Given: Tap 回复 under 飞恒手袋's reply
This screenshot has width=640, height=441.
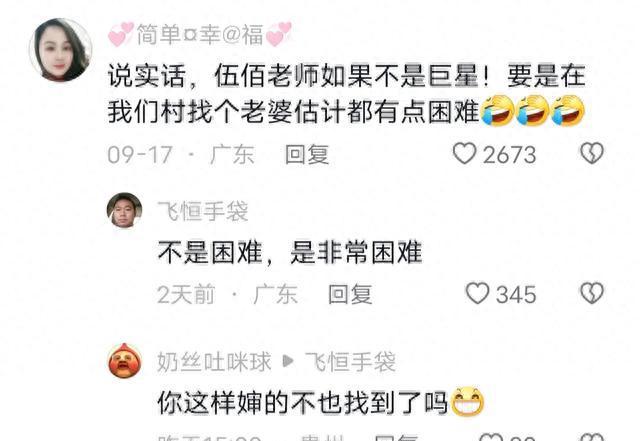Looking at the screenshot, I should coord(350,294).
